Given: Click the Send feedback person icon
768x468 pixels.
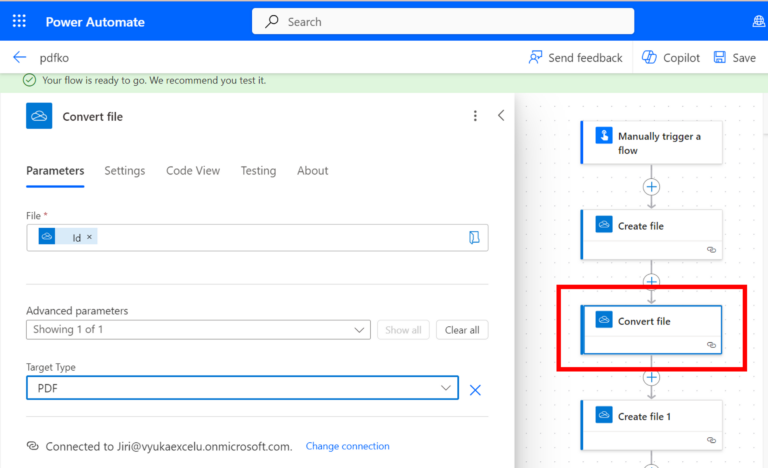Looking at the screenshot, I should tap(535, 57).
